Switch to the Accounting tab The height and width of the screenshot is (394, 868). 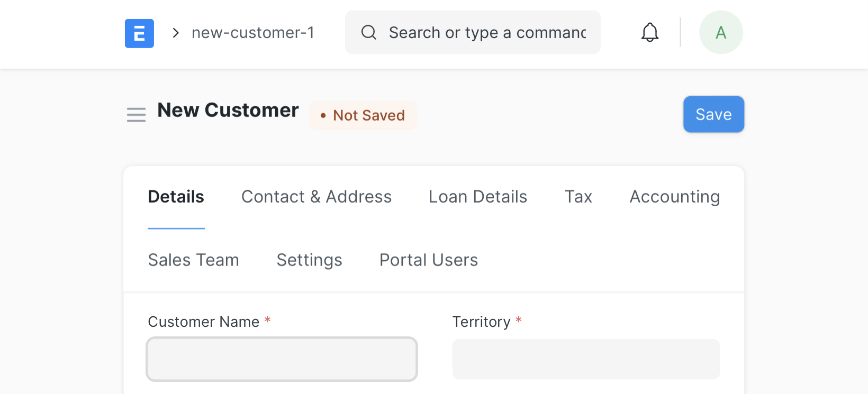[674, 196]
